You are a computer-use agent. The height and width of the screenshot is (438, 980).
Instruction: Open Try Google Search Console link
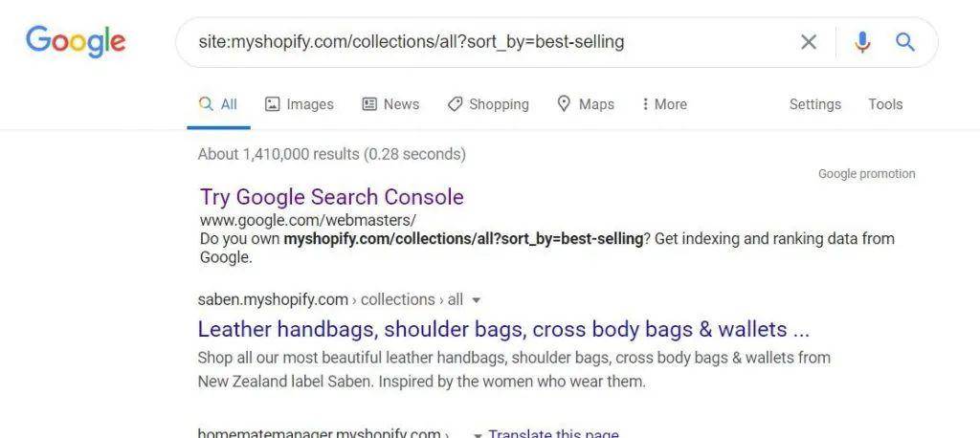[332, 197]
